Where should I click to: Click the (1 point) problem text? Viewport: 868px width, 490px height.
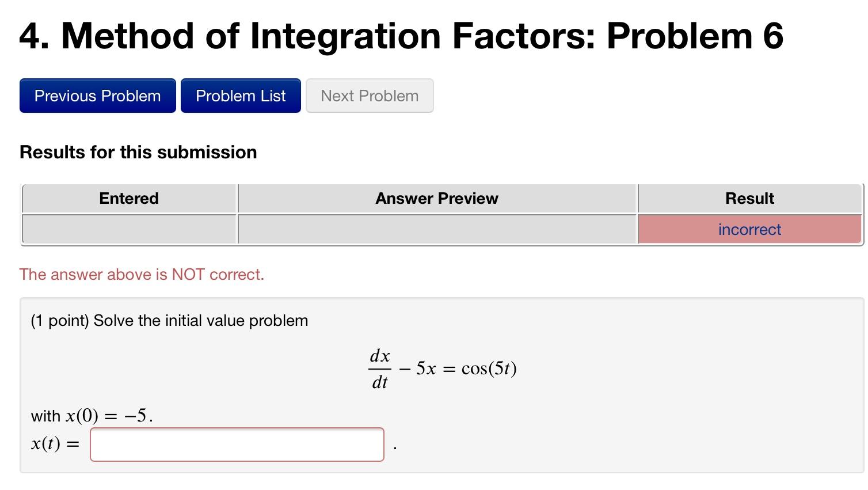tap(169, 321)
